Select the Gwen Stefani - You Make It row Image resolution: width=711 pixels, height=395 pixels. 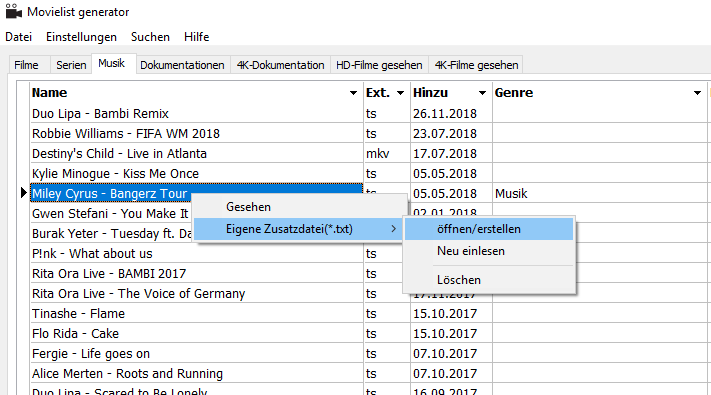click(111, 214)
